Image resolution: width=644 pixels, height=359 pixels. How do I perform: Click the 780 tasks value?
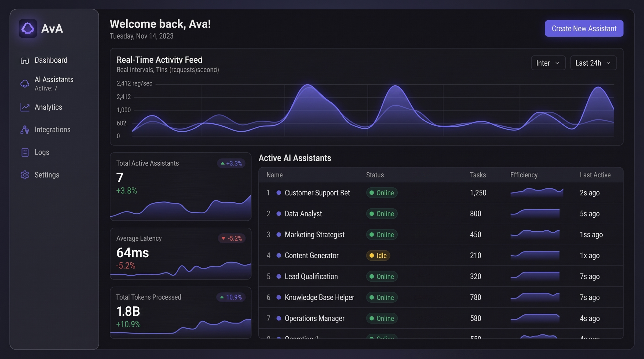coord(476,297)
